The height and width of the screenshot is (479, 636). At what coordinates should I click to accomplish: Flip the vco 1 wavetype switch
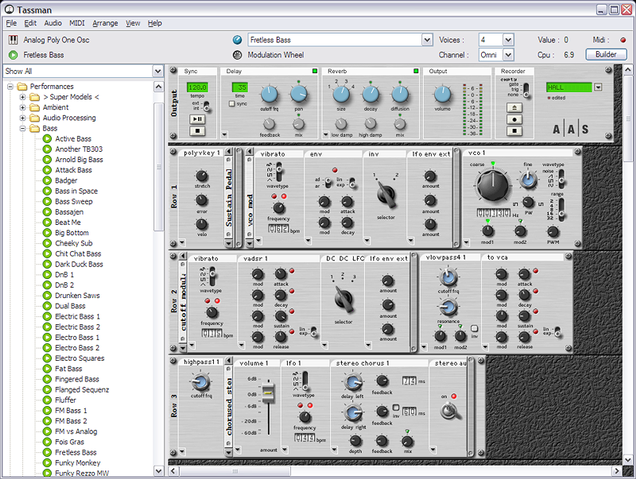pyautogui.click(x=561, y=178)
